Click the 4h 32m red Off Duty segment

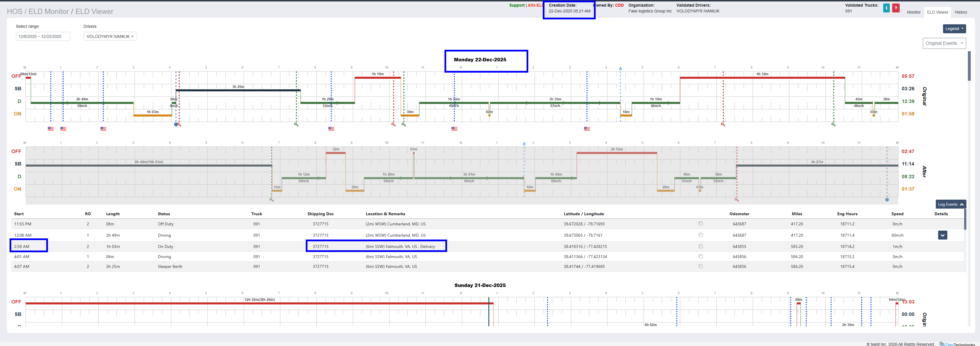coord(762,78)
